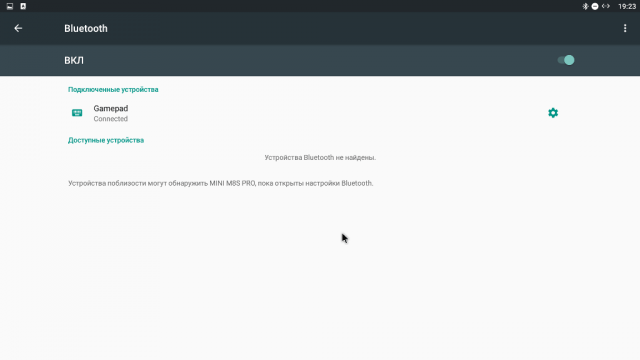Click the 'ВКЛ' label
The width and height of the screenshot is (640, 360).
point(74,60)
